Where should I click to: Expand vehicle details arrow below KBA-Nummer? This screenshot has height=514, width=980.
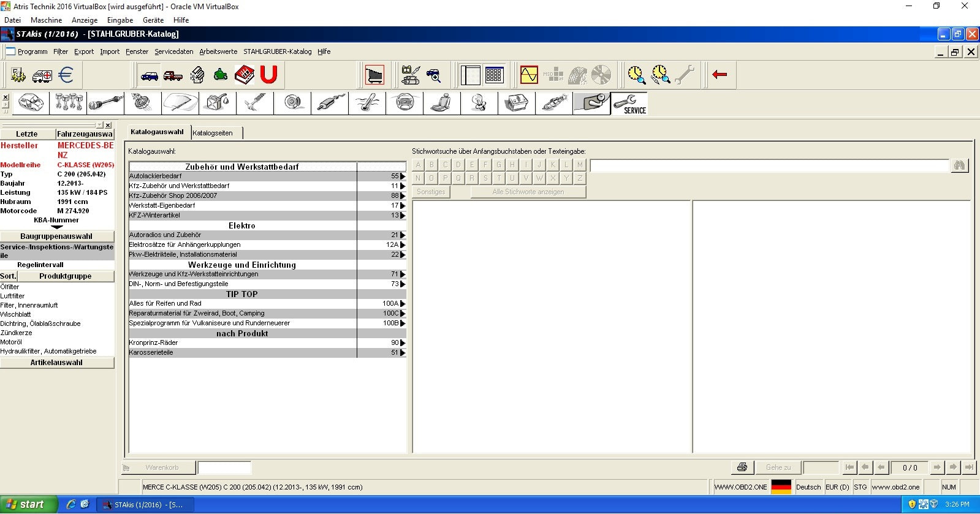pos(56,227)
